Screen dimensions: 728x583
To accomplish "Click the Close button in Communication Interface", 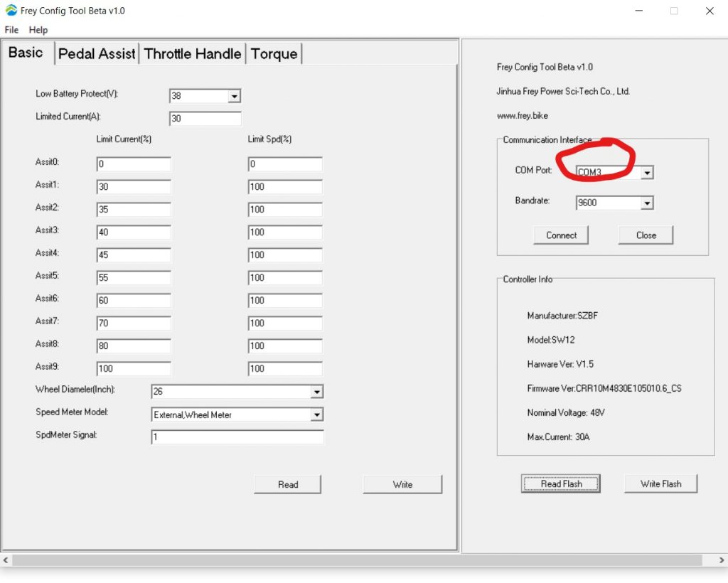I will pos(646,235).
